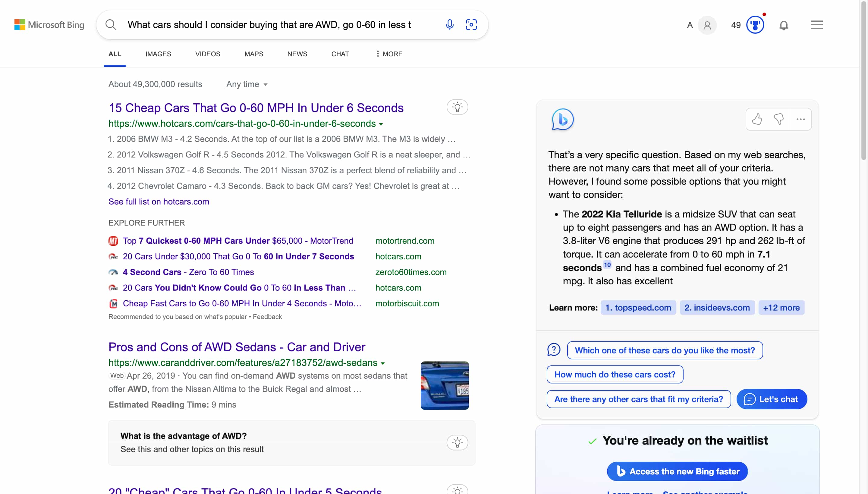The image size is (868, 494).
Task: Open the Any time filter dropdown
Action: click(247, 84)
